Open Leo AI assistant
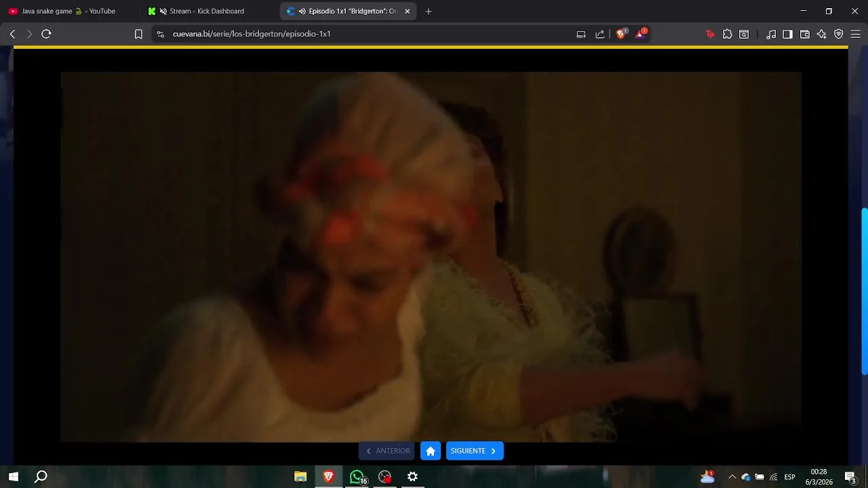Screen dimensions: 868x488 pyautogui.click(x=822, y=34)
